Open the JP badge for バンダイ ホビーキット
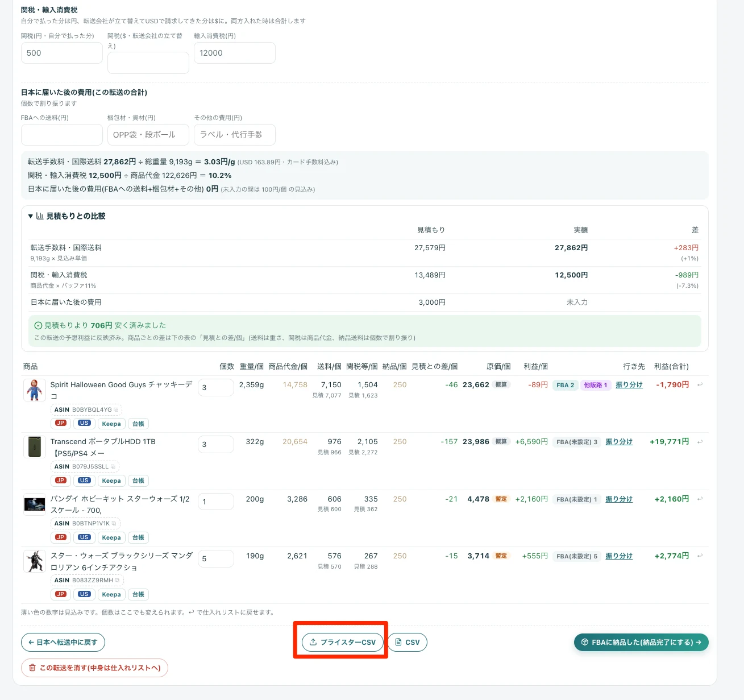 (x=61, y=537)
